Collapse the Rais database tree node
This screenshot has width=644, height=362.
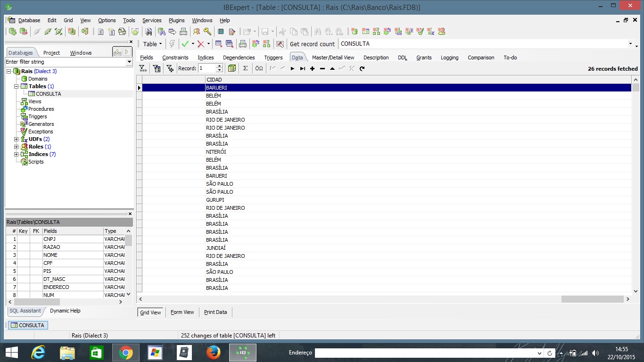tap(8, 71)
